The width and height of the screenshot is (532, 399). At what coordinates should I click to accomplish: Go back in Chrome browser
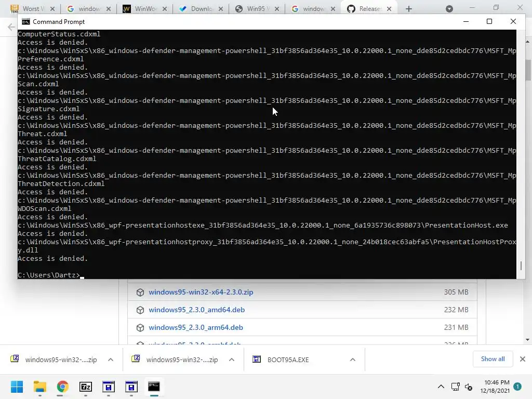pos(11,27)
